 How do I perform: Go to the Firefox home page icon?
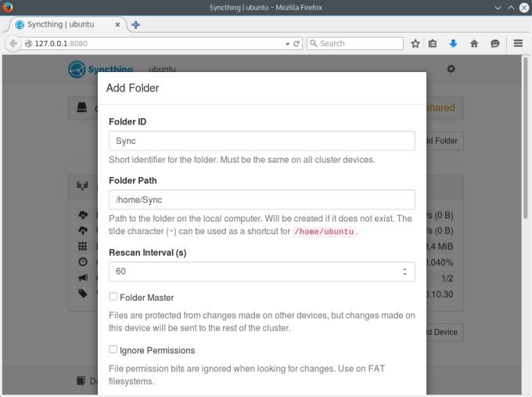(474, 44)
